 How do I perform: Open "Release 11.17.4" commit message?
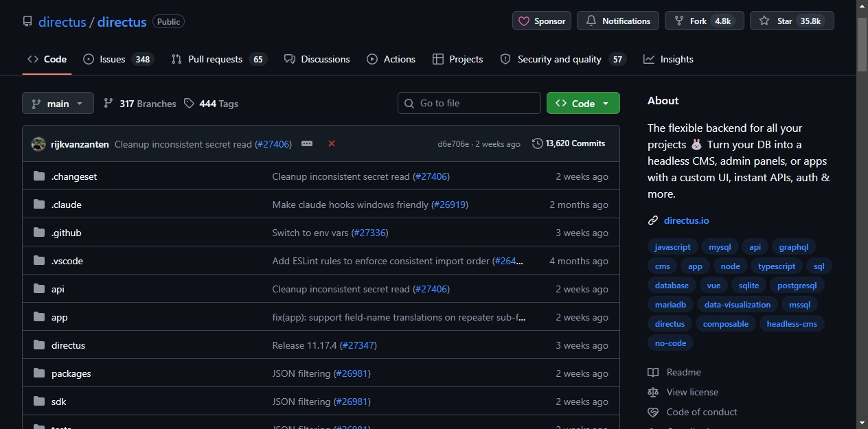coord(304,345)
